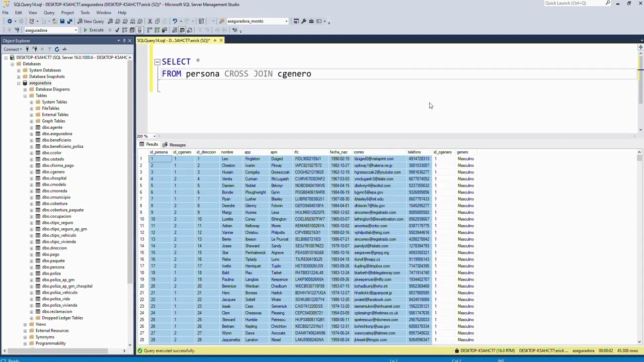
Task: Collapse the Databases tree node
Action: pyautogui.click(x=12, y=64)
